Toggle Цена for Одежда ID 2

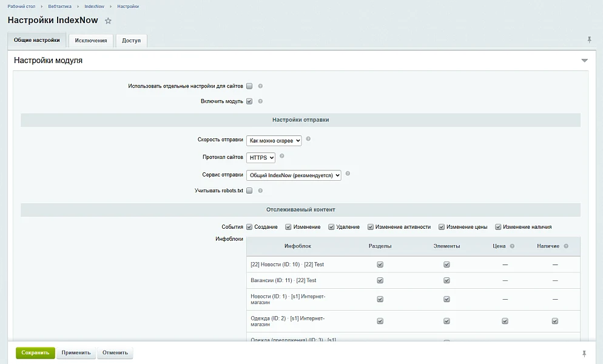click(x=505, y=321)
